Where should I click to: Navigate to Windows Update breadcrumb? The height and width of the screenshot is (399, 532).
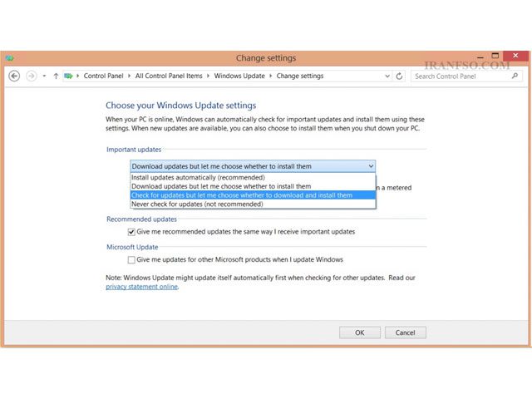(239, 76)
